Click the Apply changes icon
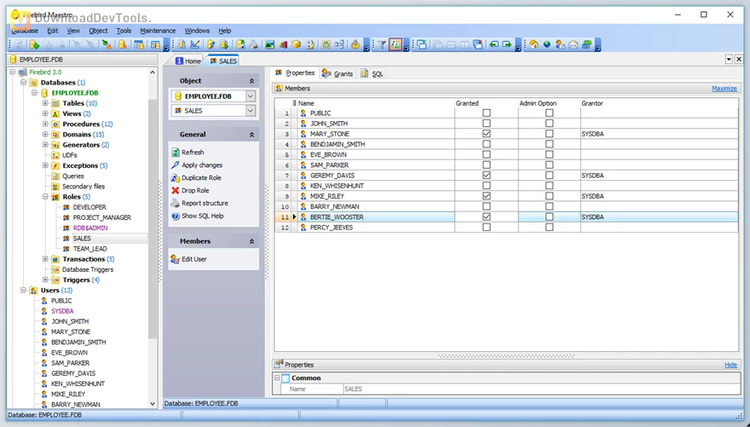Viewport: 750px width, 427px height. click(176, 165)
